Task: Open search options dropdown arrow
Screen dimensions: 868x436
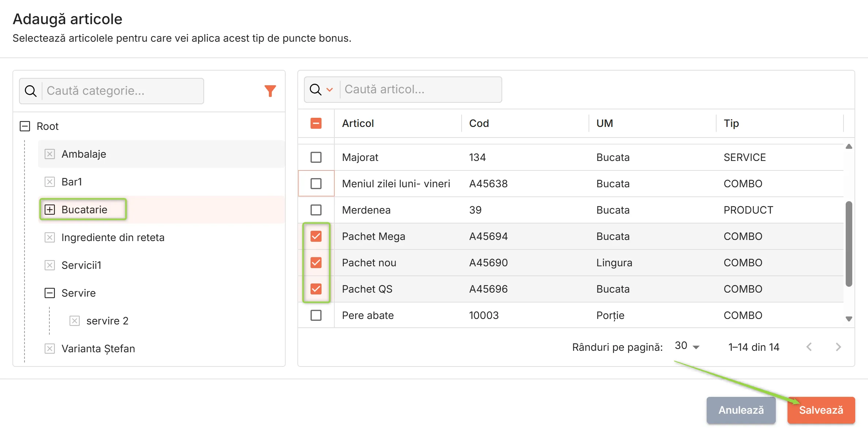Action: 330,90
